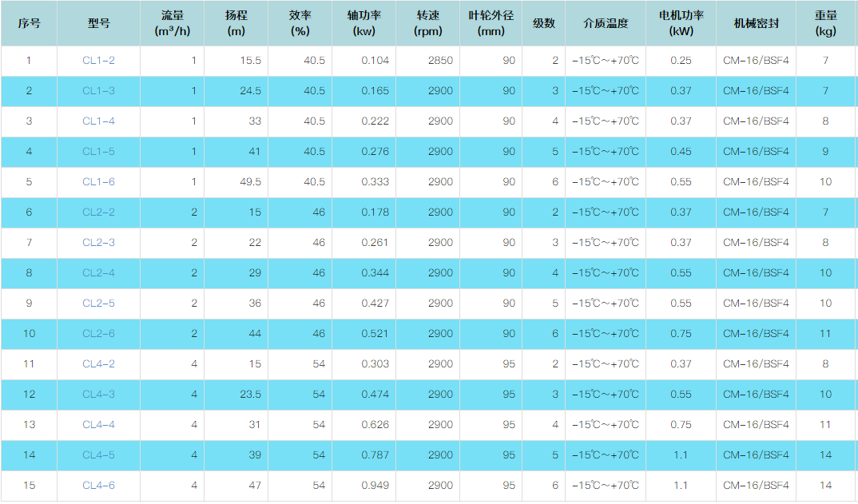Click the CL1-5 pump model
Screen dimensions: 858x504
[98, 152]
